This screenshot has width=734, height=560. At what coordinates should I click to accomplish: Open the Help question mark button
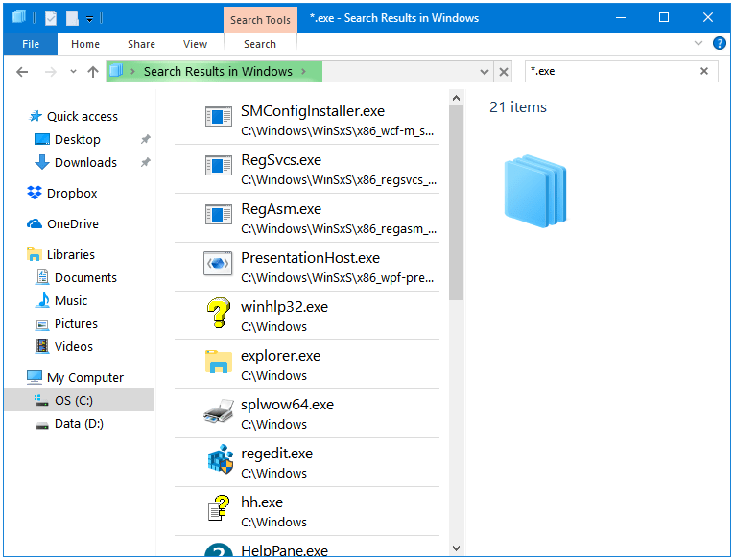(x=719, y=43)
